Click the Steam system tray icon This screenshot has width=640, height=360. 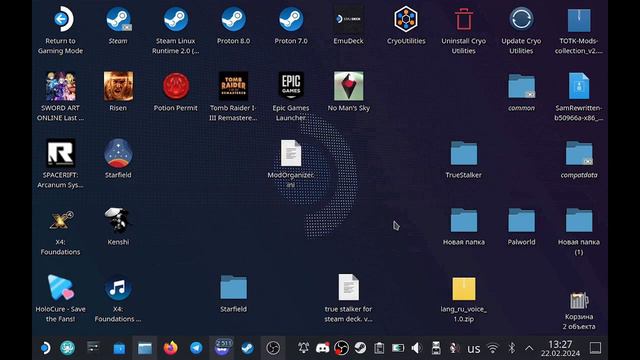pyautogui.click(x=360, y=348)
